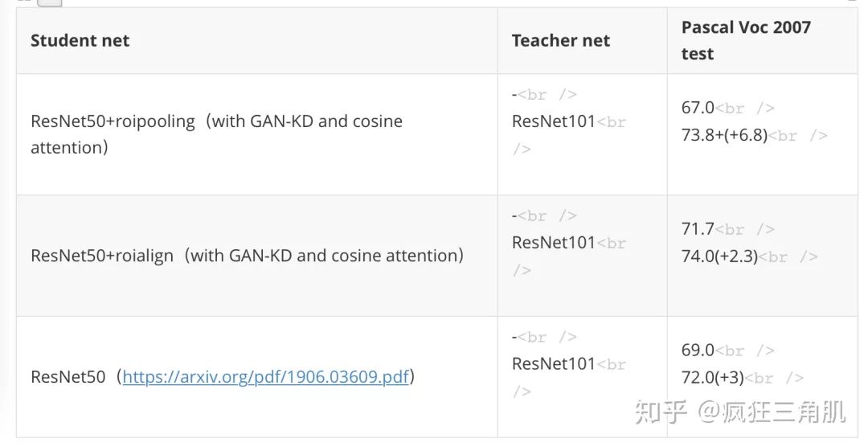Click the Student net column header
This screenshot has width=868, height=447.
click(80, 40)
